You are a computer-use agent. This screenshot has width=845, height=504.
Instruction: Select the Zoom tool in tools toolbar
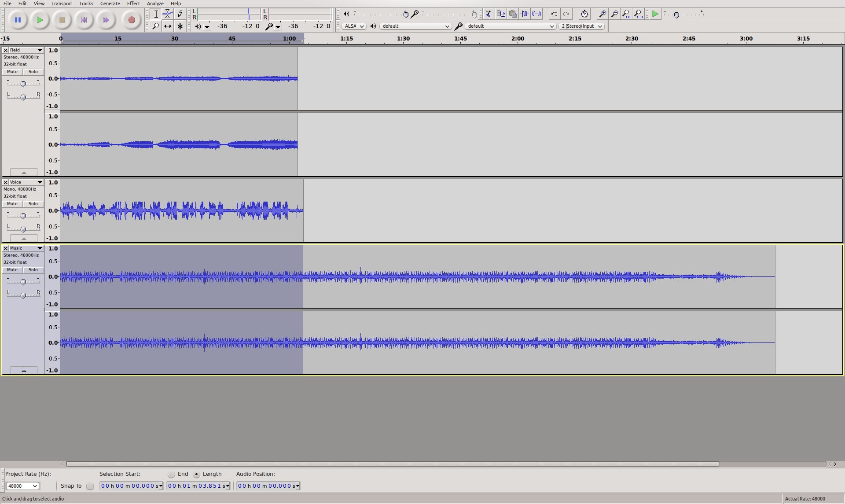click(x=156, y=26)
